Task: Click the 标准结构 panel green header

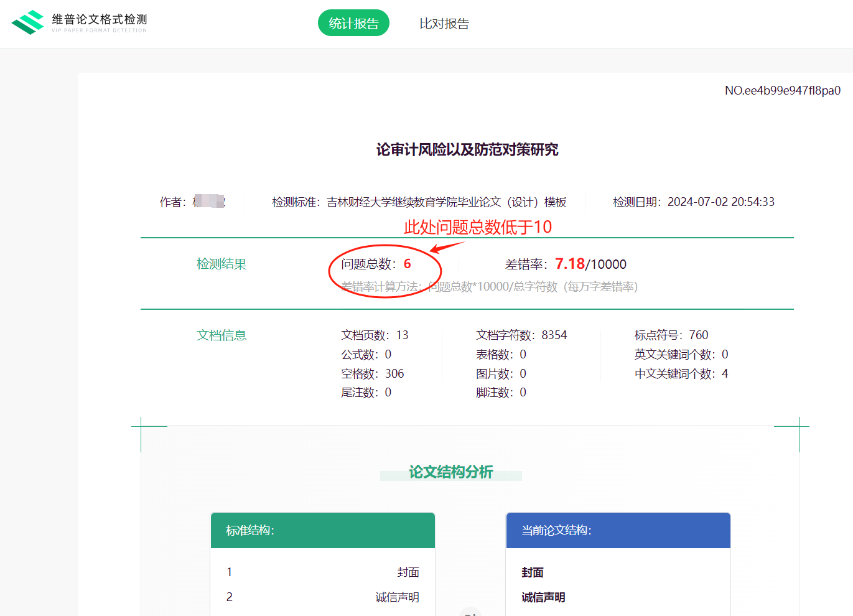Action: point(323,530)
